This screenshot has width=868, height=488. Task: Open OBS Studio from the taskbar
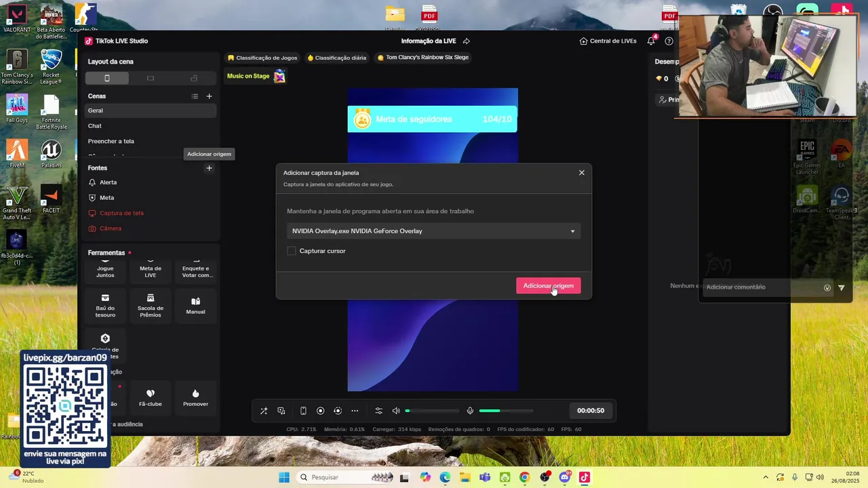pyautogui.click(x=545, y=477)
